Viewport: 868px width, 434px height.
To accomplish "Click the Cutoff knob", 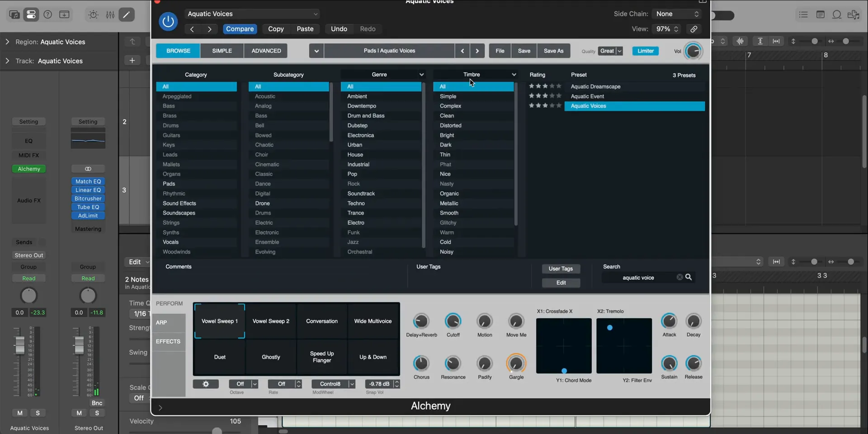I will point(453,321).
